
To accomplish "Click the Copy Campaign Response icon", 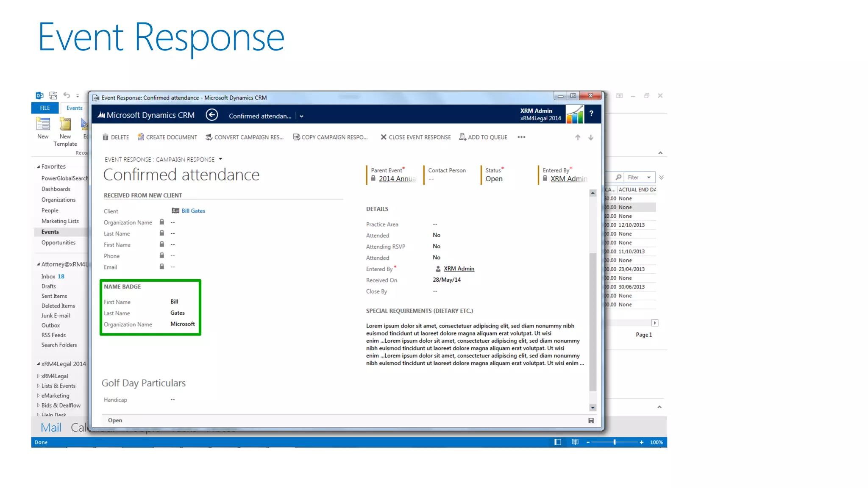I will tap(296, 137).
